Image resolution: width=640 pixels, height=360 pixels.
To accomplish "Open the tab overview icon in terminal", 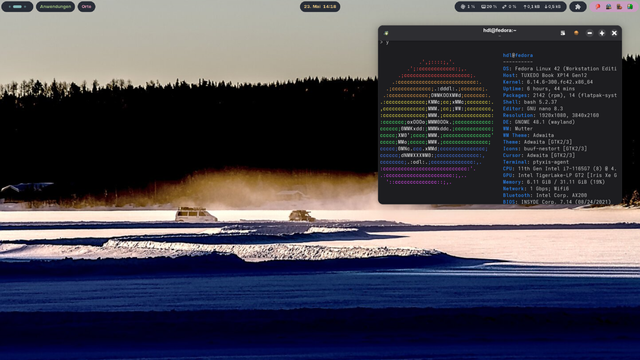I will [562, 33].
